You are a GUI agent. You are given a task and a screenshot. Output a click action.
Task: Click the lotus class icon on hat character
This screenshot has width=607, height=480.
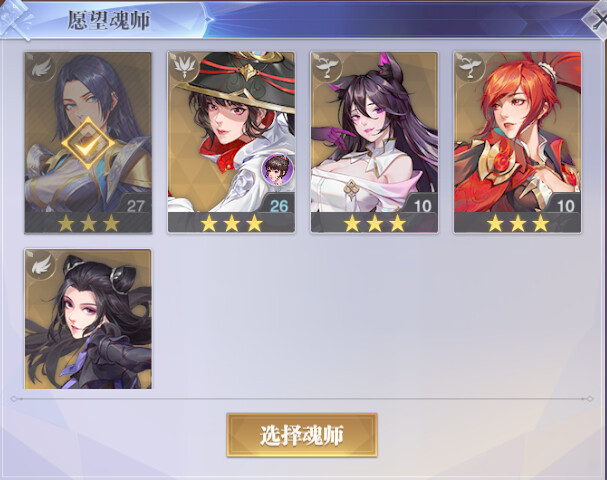(x=185, y=67)
